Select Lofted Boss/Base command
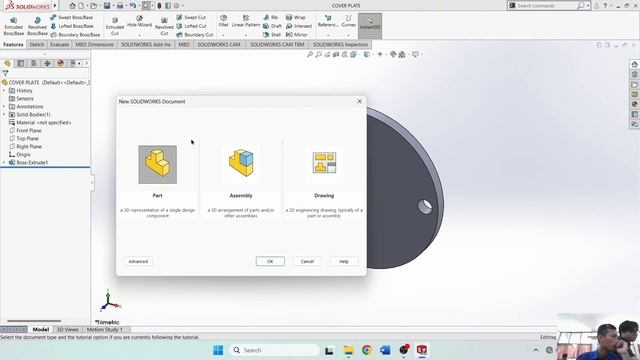Screen dimensions: 640x360 point(72,26)
